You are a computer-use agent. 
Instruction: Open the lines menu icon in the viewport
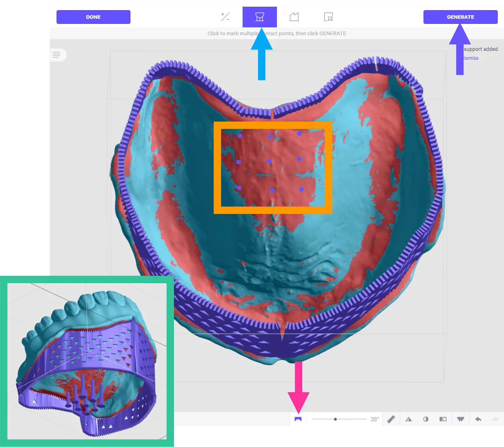click(x=57, y=54)
